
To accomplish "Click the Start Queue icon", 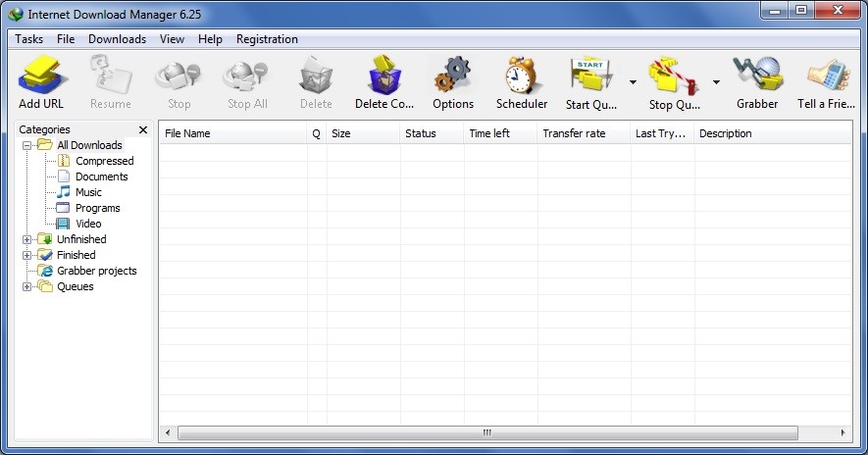I will click(590, 75).
